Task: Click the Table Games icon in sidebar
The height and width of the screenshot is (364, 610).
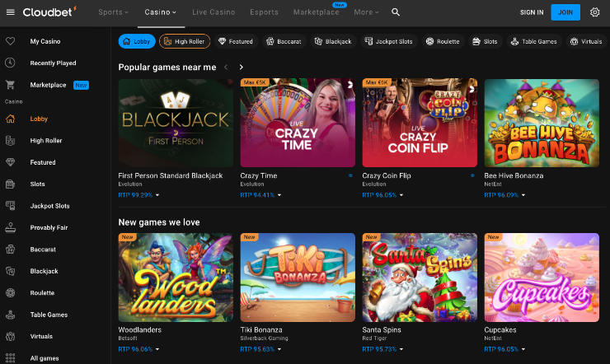Action: [11, 315]
